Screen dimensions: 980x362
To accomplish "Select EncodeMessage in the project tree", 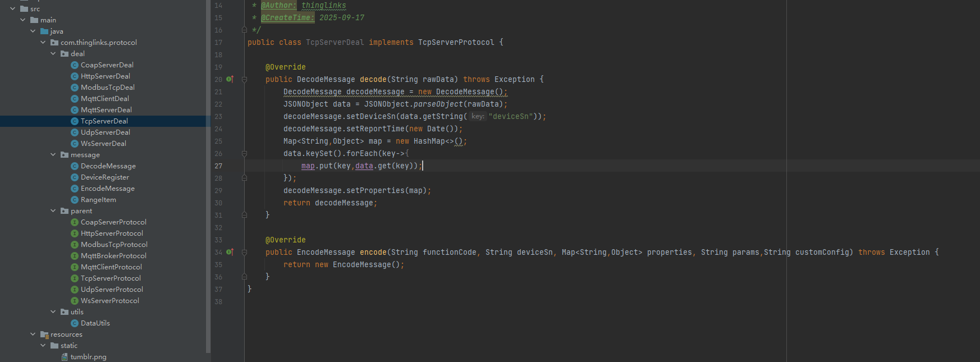I will coord(107,189).
